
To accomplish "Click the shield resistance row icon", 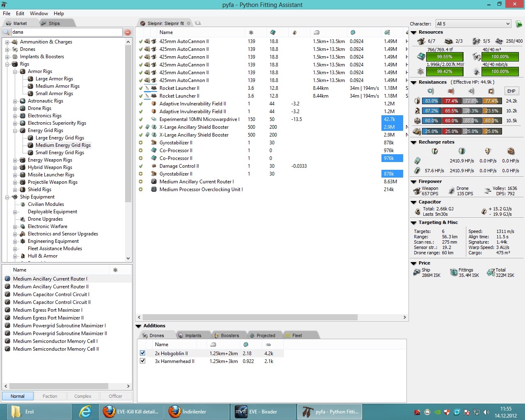I will [417, 101].
